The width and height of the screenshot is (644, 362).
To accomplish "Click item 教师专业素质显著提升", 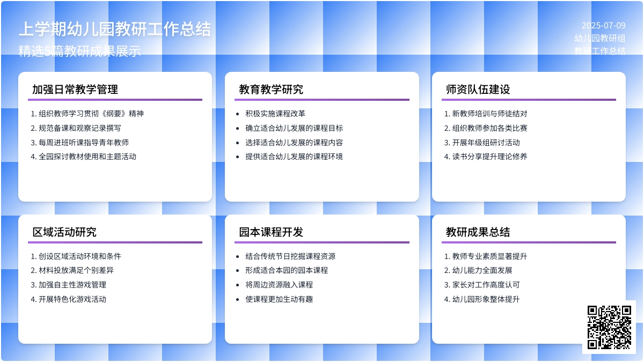I will (490, 256).
